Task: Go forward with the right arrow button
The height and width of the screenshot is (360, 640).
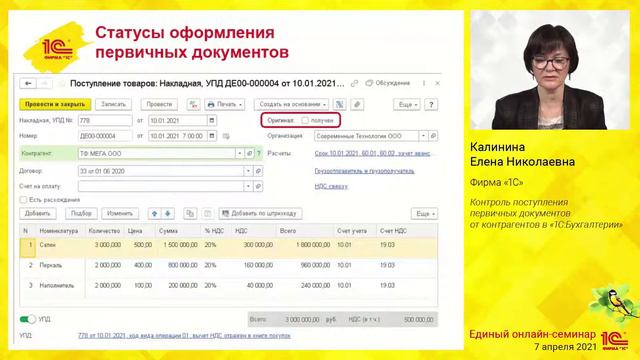Action: [44, 83]
